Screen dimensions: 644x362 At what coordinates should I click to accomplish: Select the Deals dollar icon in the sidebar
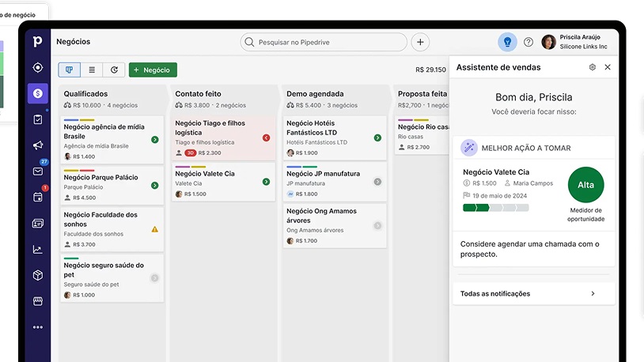click(x=38, y=93)
